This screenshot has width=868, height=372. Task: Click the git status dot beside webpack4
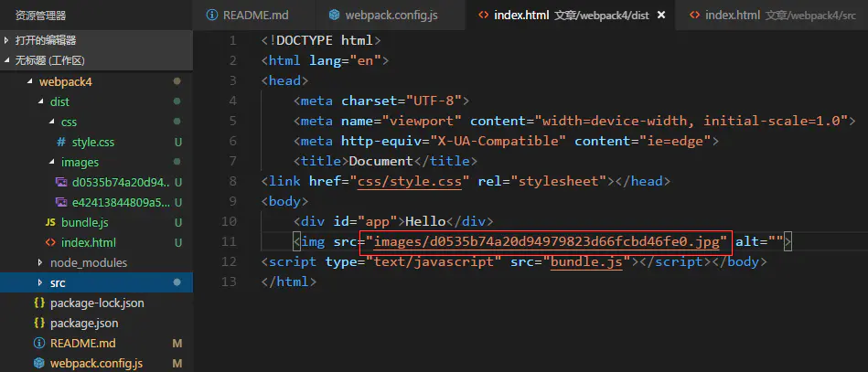177,81
